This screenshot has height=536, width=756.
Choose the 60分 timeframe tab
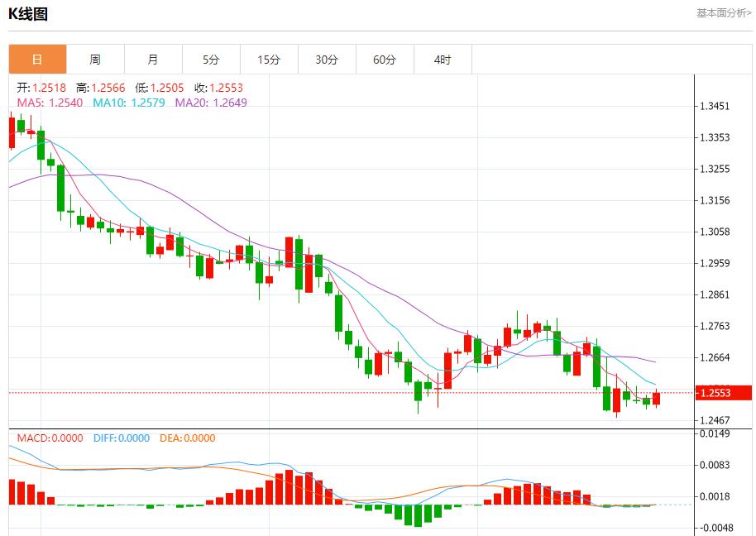pyautogui.click(x=385, y=60)
